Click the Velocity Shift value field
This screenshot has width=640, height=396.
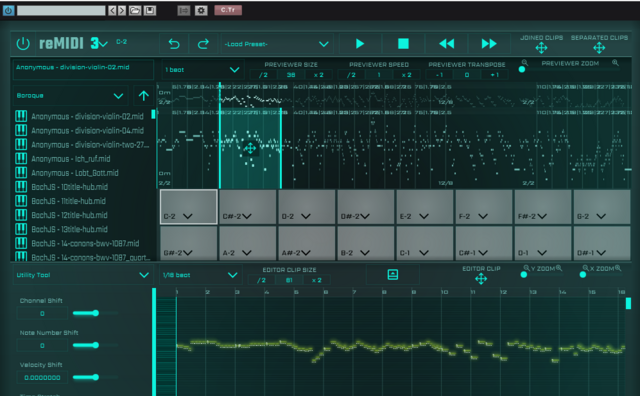pyautogui.click(x=42, y=378)
